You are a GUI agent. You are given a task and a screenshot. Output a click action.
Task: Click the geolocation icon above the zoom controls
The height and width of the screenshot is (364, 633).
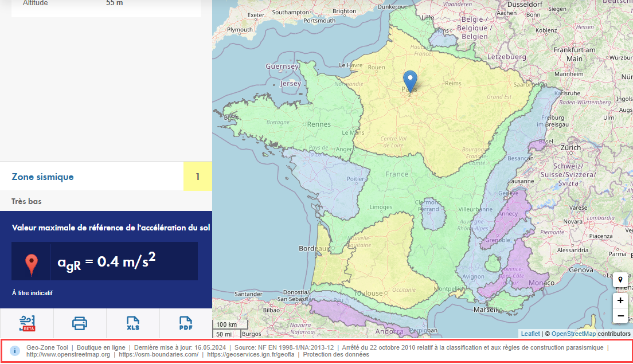(x=620, y=280)
